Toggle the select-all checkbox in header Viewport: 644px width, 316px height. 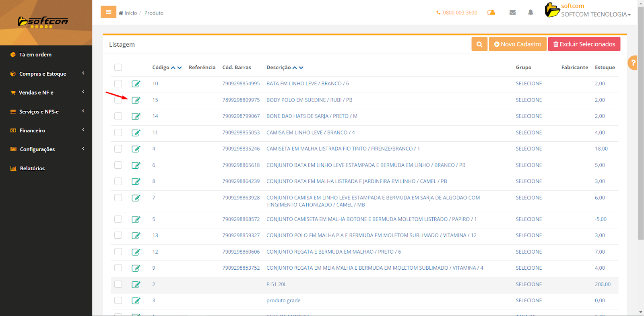pos(118,67)
